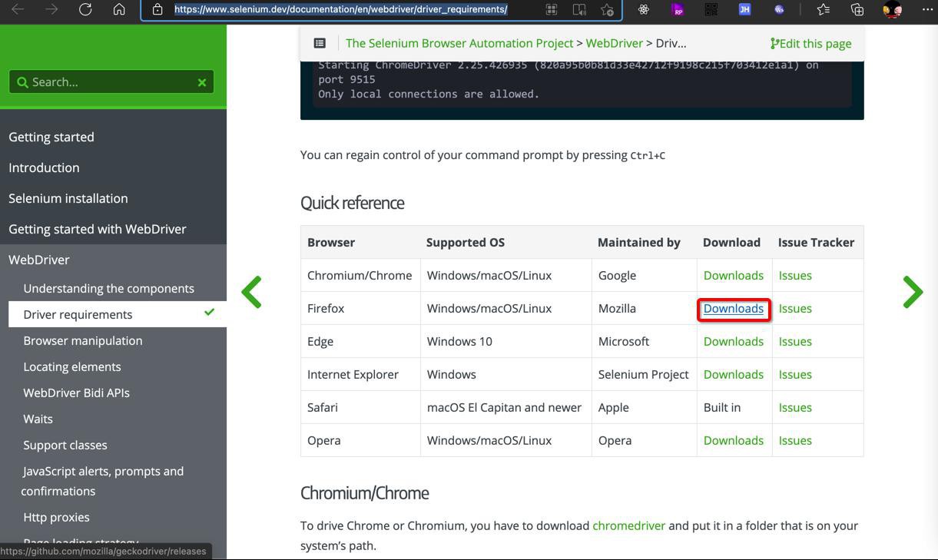Click the sidebar Search field

(x=111, y=82)
